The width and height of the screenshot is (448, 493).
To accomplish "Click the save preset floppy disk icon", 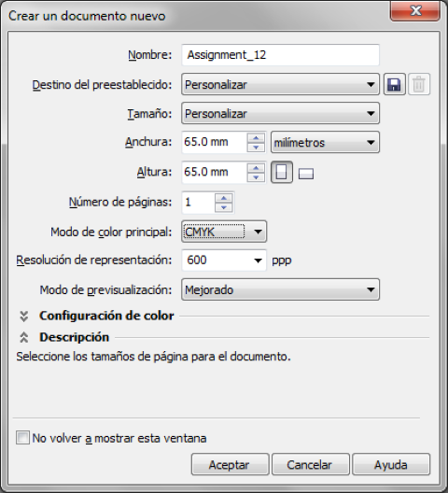I will 395,84.
